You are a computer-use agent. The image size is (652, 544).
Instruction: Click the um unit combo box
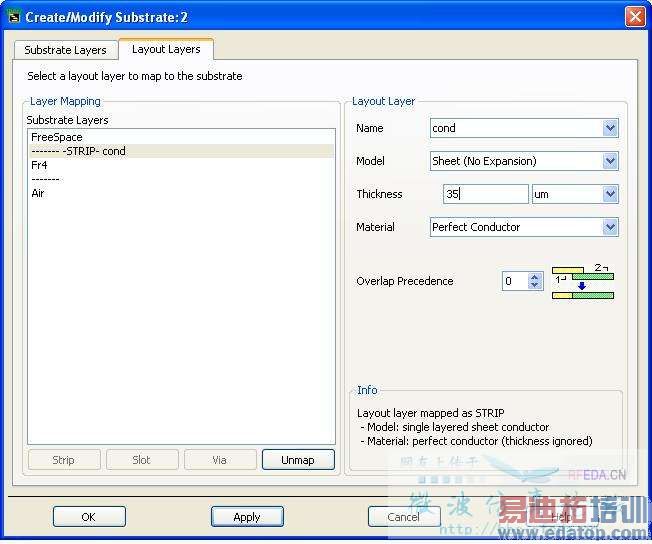tap(575, 194)
